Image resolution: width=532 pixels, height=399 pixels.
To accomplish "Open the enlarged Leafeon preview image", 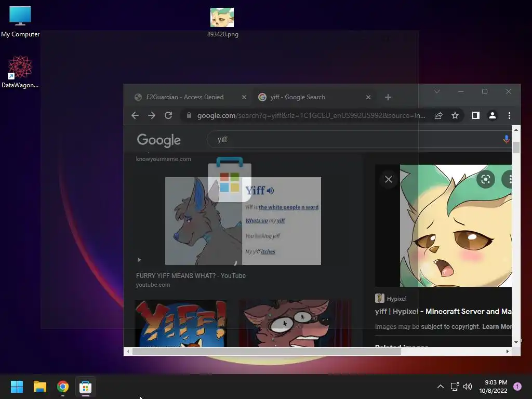I will click(x=456, y=225).
